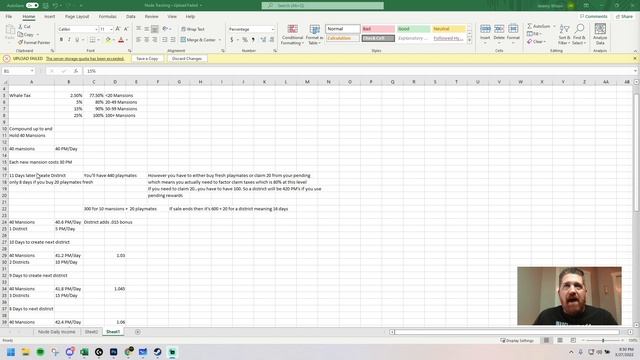Open the Orientation text rotation menu
The image size is (640, 360).
coord(166,29)
